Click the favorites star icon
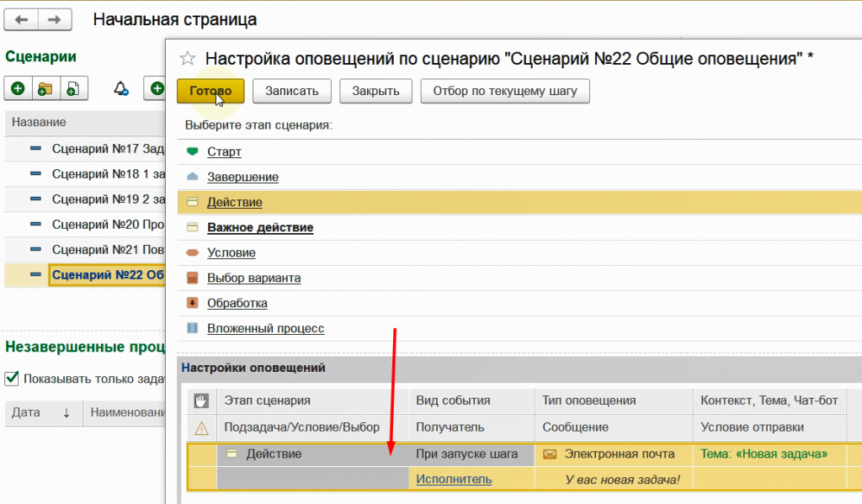The image size is (862, 504). point(188,58)
